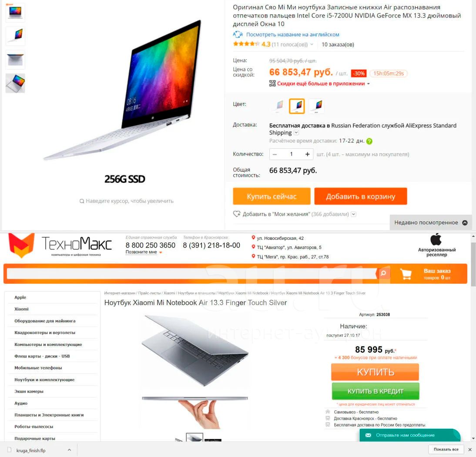
Task: Expand the rating votes dropdown arrow
Action: pyautogui.click(x=312, y=44)
